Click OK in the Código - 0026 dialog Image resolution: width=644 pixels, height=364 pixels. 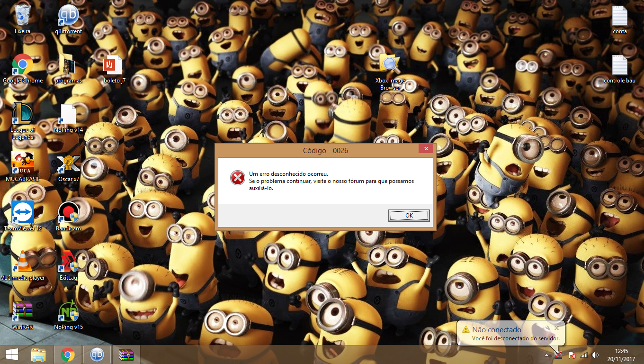pyautogui.click(x=409, y=216)
